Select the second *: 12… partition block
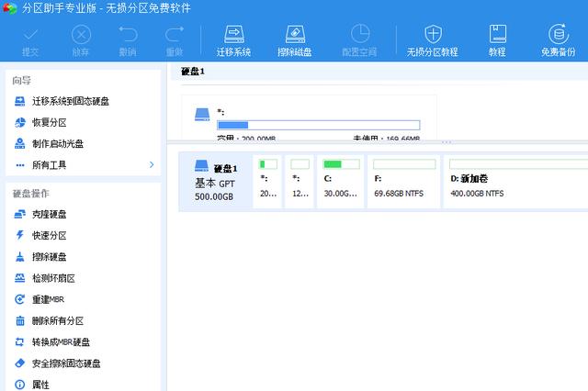This screenshot has width=588, height=391. 300,181
